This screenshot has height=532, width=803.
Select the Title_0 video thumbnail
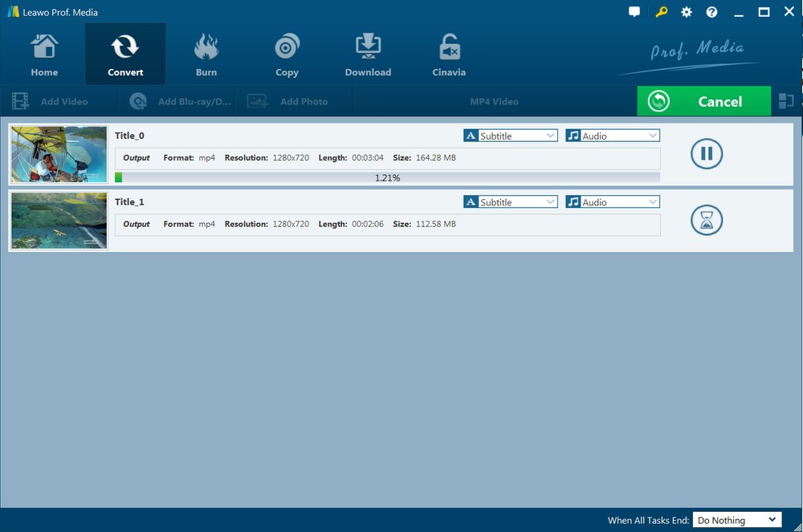(59, 155)
